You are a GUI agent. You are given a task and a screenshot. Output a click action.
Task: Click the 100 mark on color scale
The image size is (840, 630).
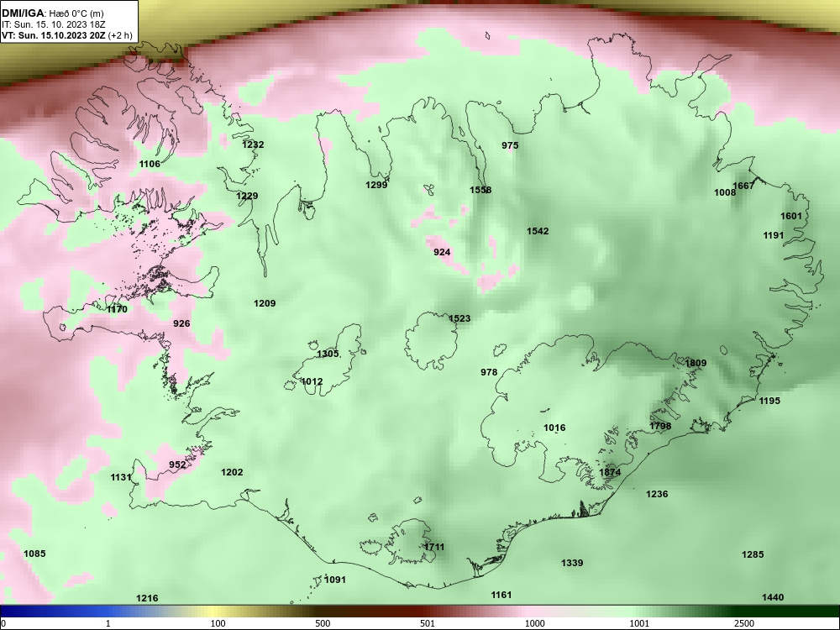[x=218, y=624]
